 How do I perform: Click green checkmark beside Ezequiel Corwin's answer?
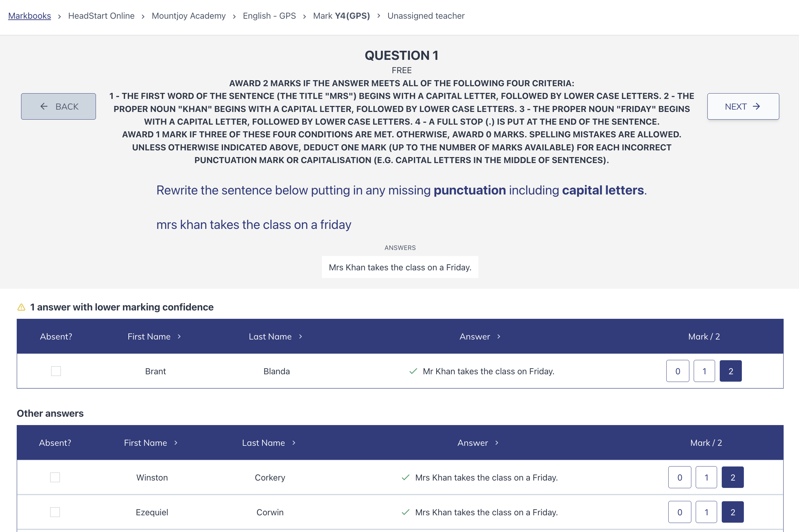pyautogui.click(x=405, y=512)
